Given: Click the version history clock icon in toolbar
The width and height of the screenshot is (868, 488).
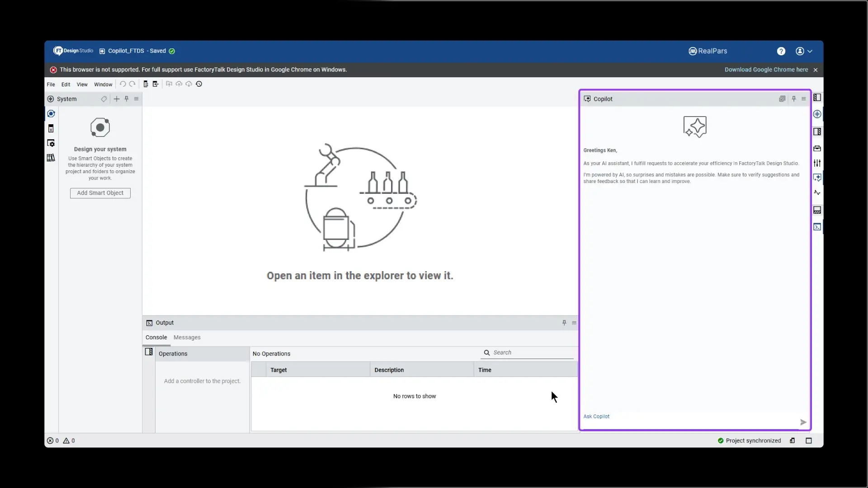Looking at the screenshot, I should point(199,84).
